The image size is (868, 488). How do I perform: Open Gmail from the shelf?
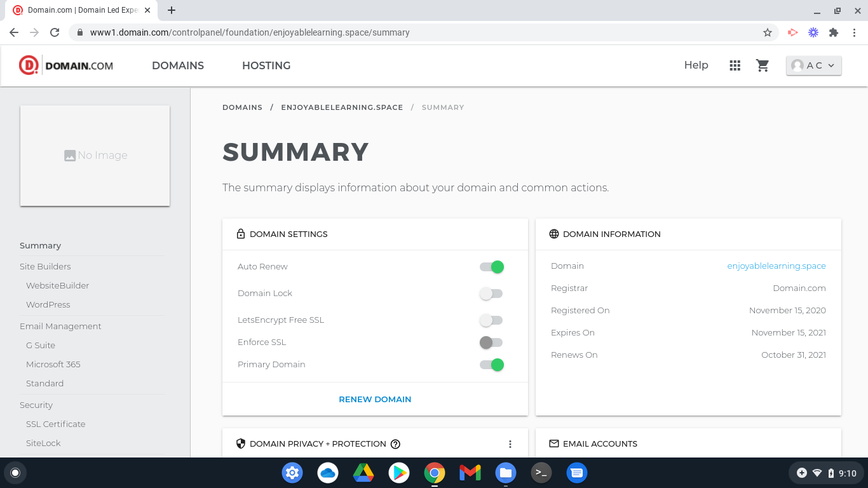tap(470, 473)
